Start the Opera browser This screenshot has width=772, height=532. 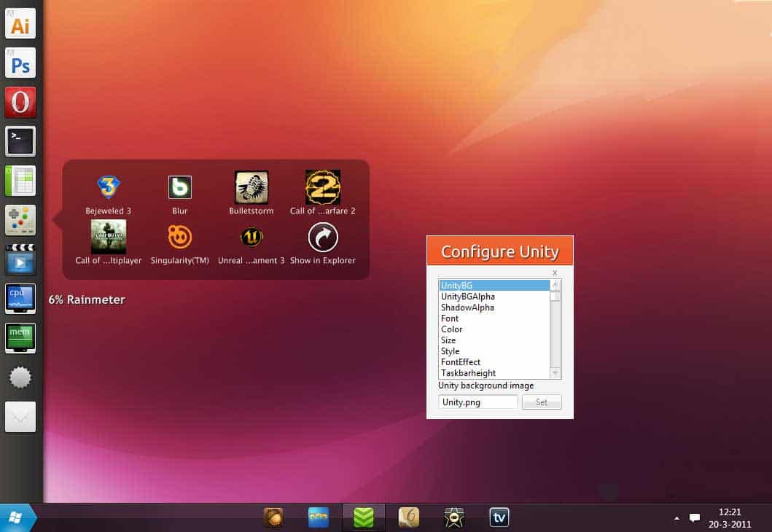point(20,102)
